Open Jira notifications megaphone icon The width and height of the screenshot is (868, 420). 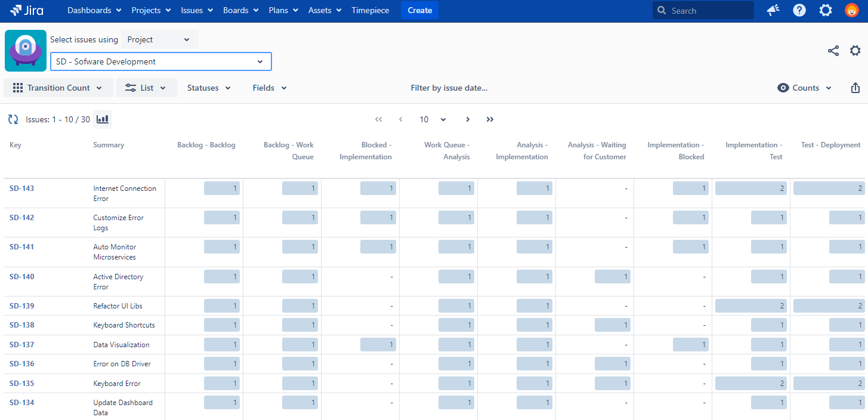tap(773, 10)
